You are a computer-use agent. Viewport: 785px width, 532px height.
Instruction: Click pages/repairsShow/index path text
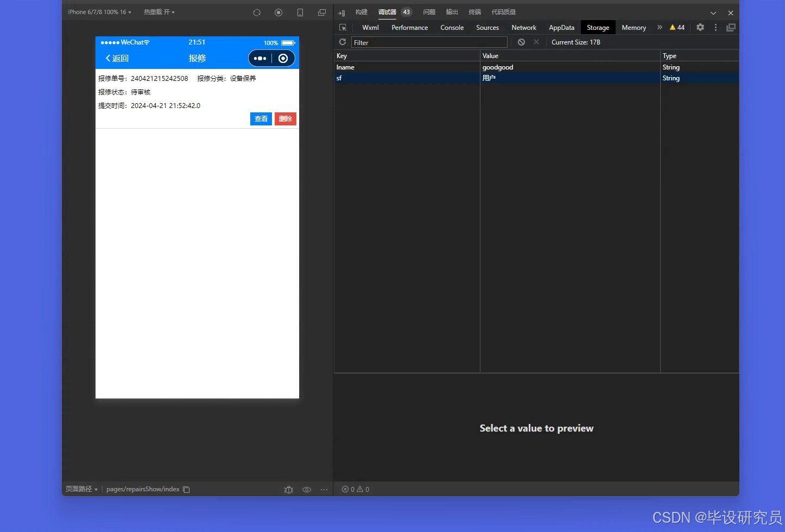(143, 489)
